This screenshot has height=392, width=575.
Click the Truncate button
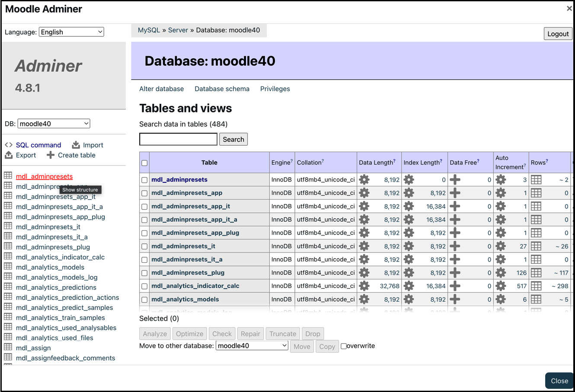click(283, 334)
